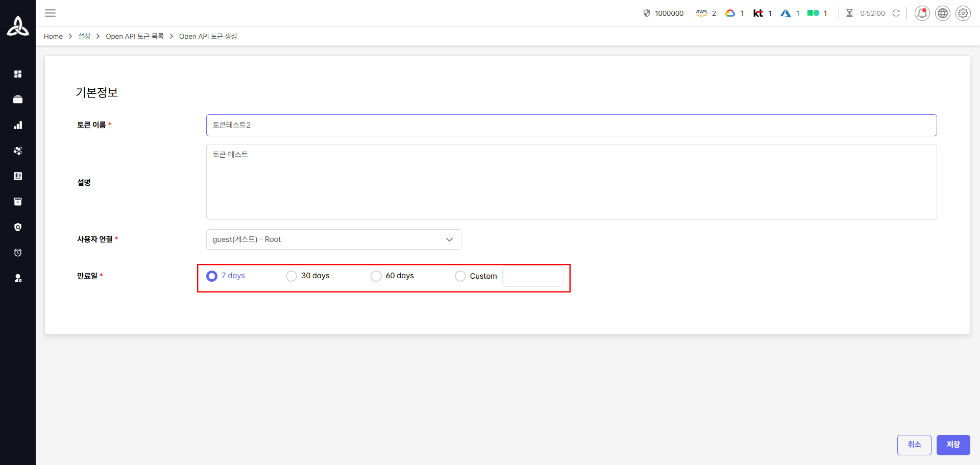Click the notification bell icon
The image size is (980, 465).
922,13
